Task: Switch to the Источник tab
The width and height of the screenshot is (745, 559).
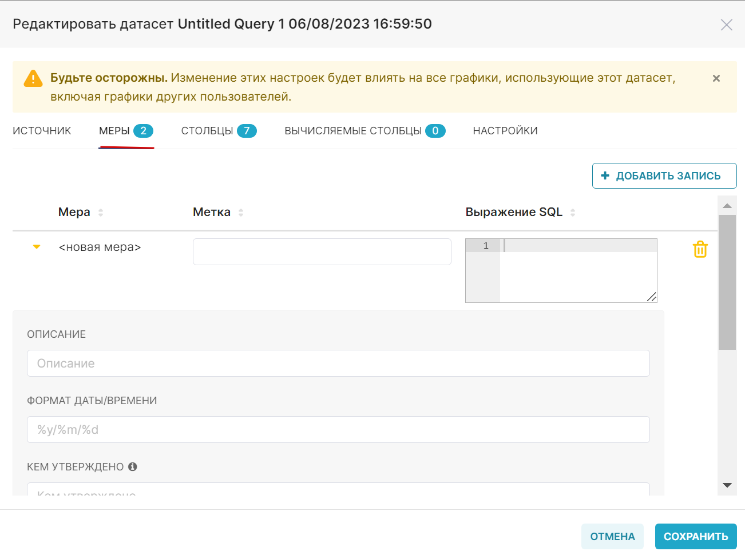Action: pos(42,131)
